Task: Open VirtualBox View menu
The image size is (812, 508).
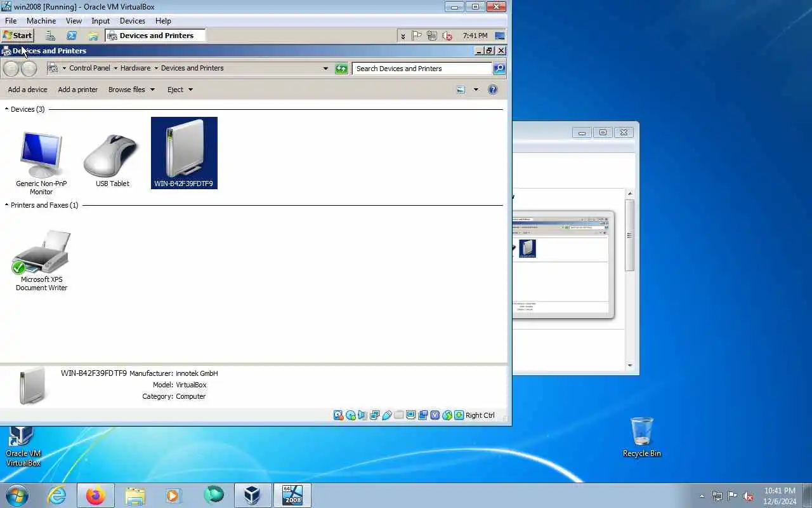Action: (x=74, y=21)
